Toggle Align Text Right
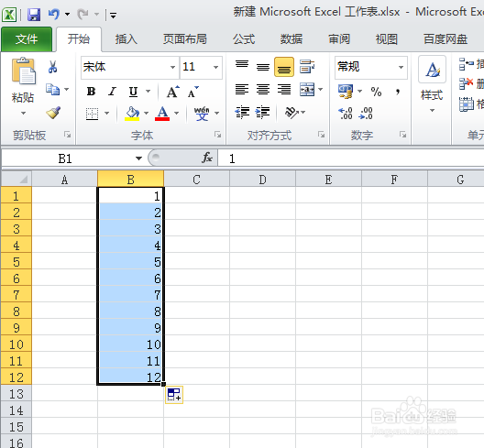The image size is (484, 448). click(284, 90)
